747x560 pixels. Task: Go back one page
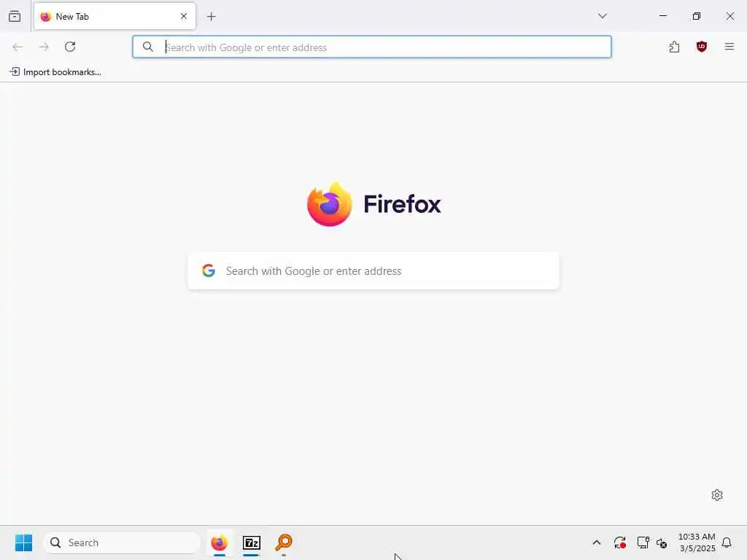coord(18,47)
